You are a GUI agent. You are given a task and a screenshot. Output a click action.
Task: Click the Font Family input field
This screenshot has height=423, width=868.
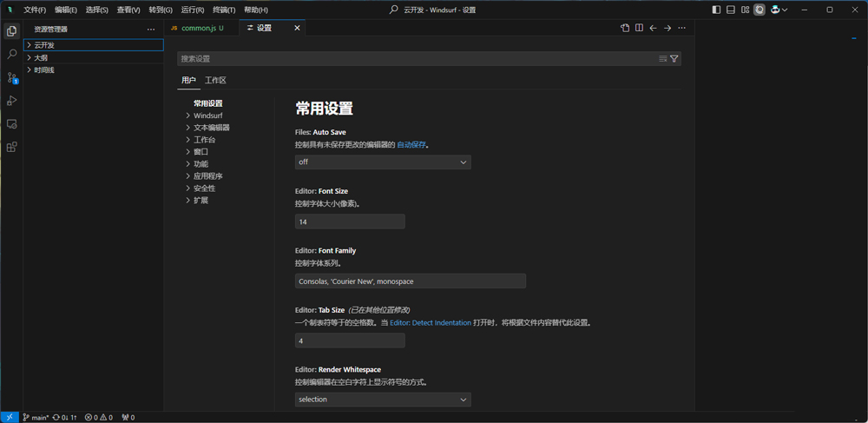pos(410,281)
